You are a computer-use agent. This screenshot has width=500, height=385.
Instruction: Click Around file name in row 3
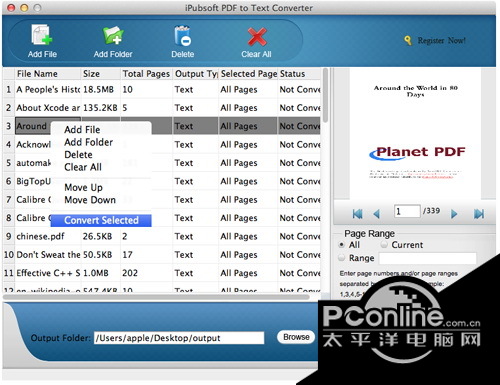pos(32,126)
